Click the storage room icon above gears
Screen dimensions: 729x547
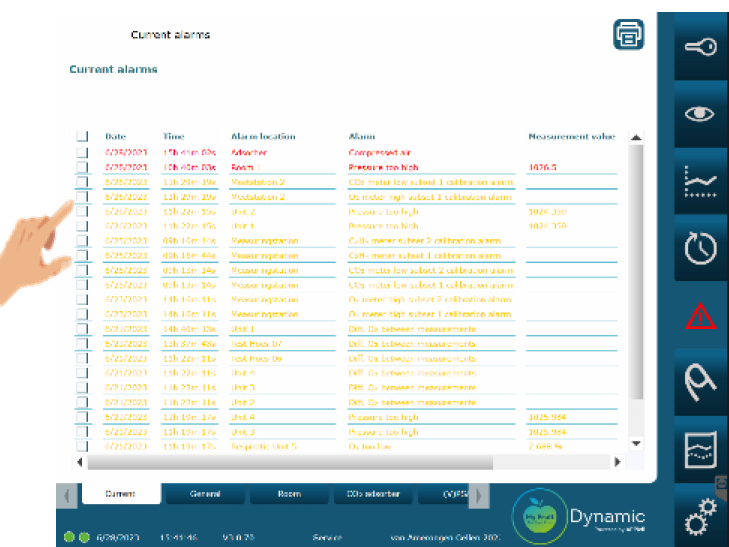coord(698,451)
